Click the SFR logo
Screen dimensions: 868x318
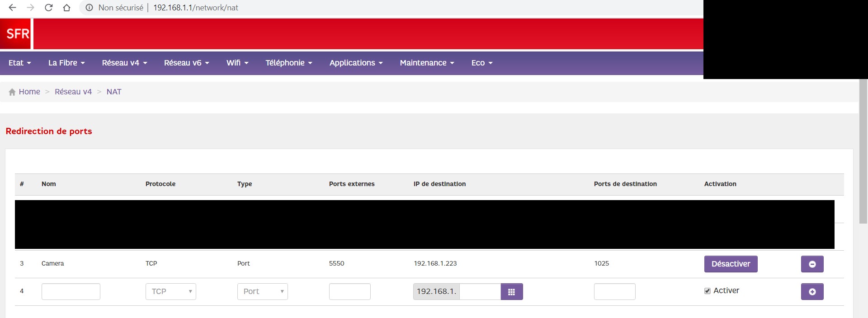pos(16,34)
